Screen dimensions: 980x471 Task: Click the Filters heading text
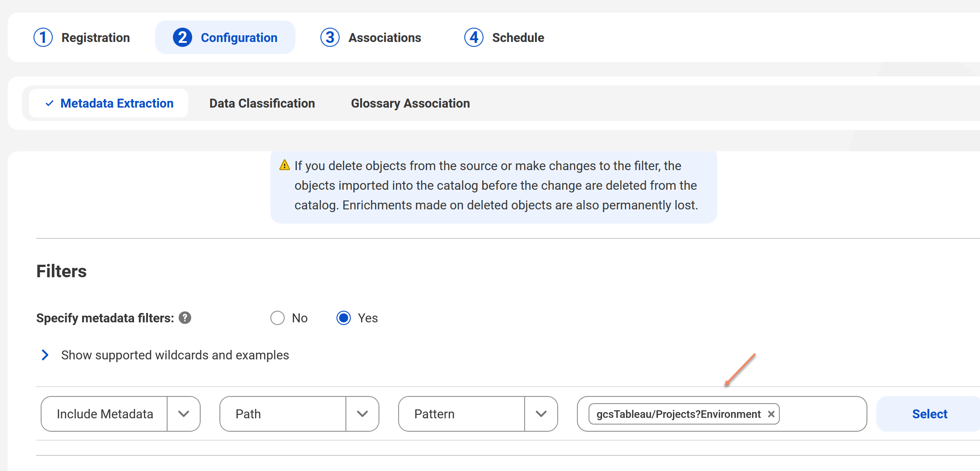(x=62, y=271)
